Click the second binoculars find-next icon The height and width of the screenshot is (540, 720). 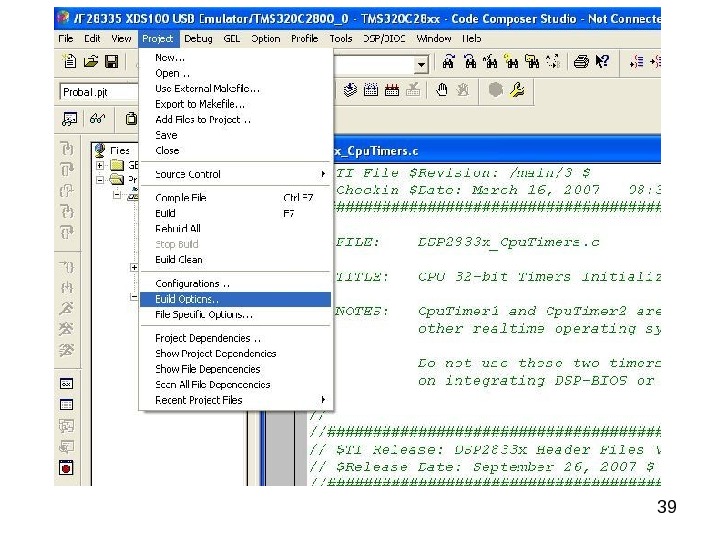tap(470, 62)
